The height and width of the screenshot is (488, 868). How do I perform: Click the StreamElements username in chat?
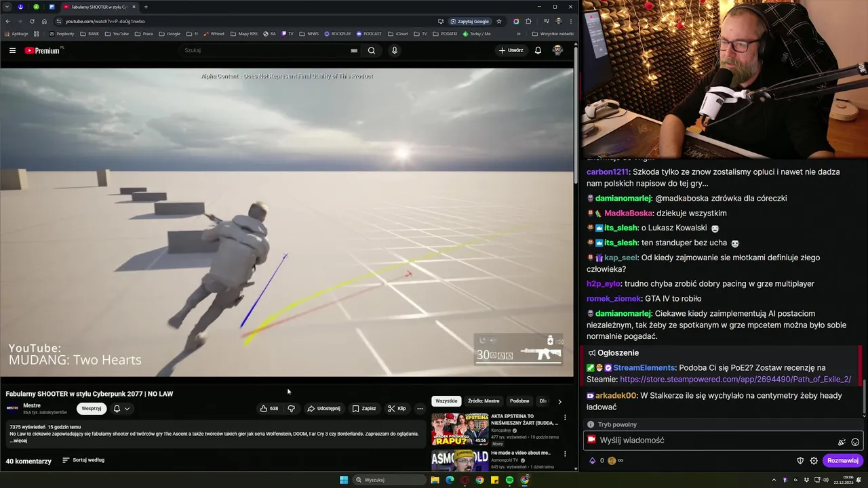[x=644, y=367]
